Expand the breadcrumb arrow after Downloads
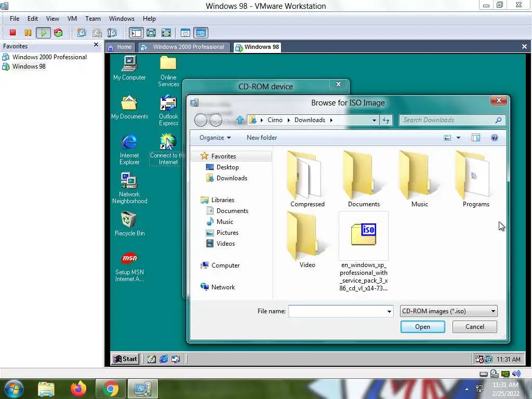 [x=331, y=120]
